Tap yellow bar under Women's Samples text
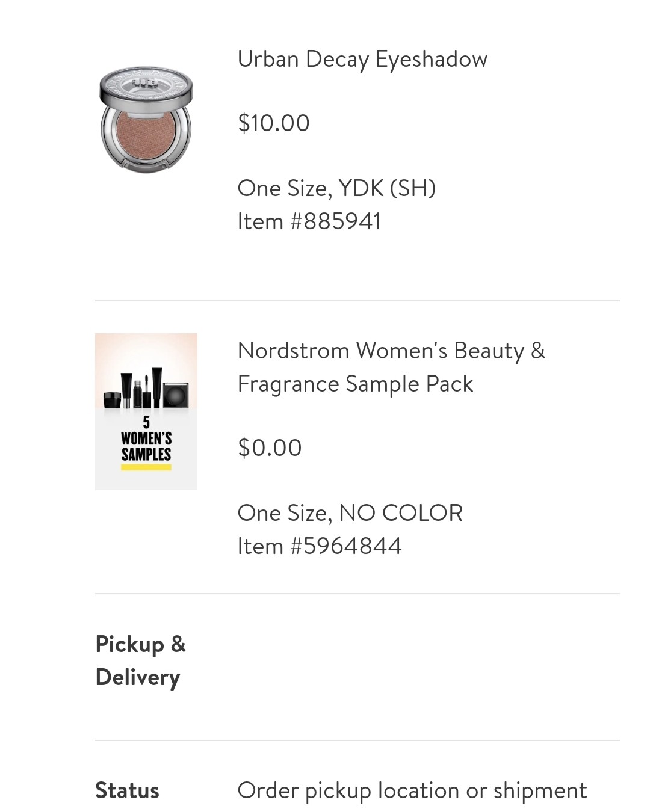This screenshot has width=650, height=812. [x=146, y=467]
